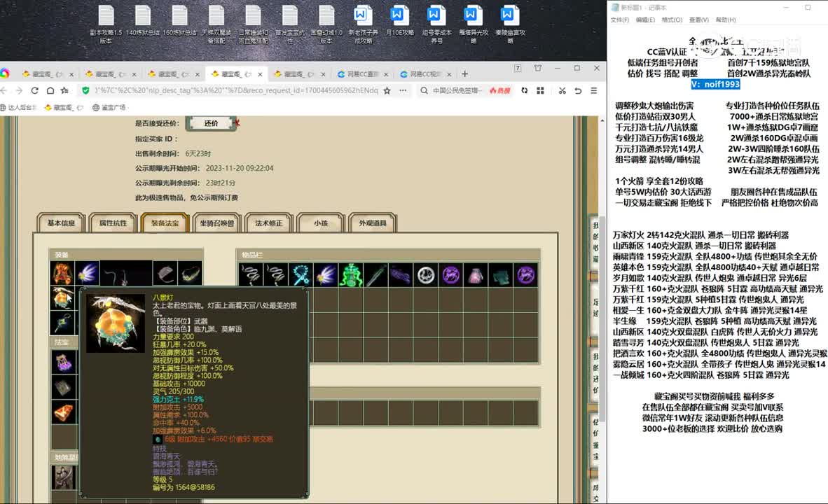Screen dimensions: 828x504
Task: Click last purple orb inventory item
Action: (x=526, y=275)
